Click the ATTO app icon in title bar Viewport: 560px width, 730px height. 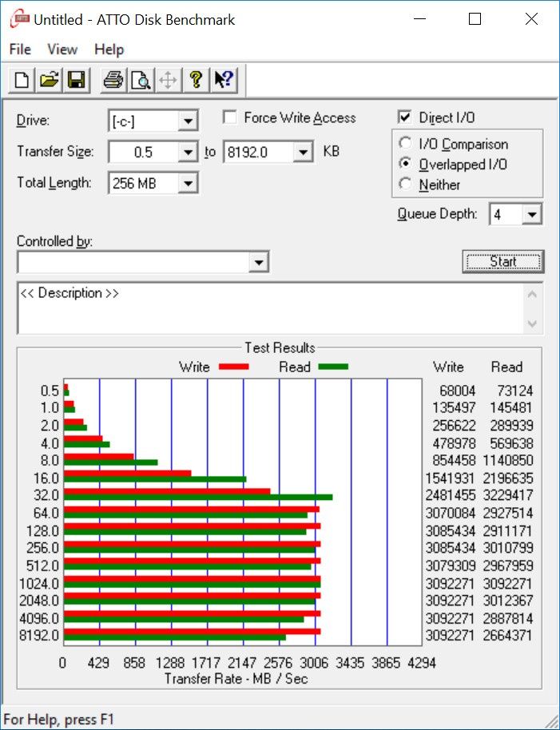coord(19,19)
